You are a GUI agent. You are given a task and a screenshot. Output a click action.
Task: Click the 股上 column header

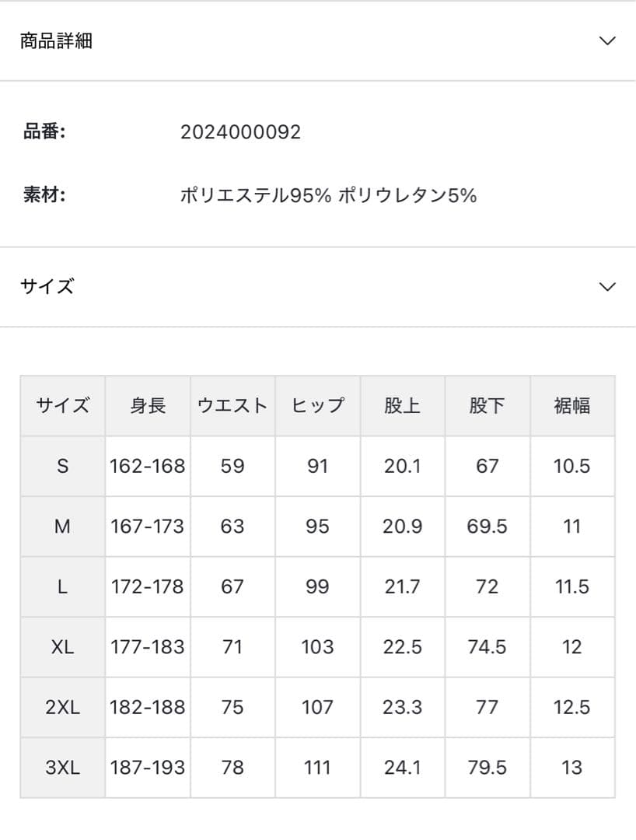402,405
